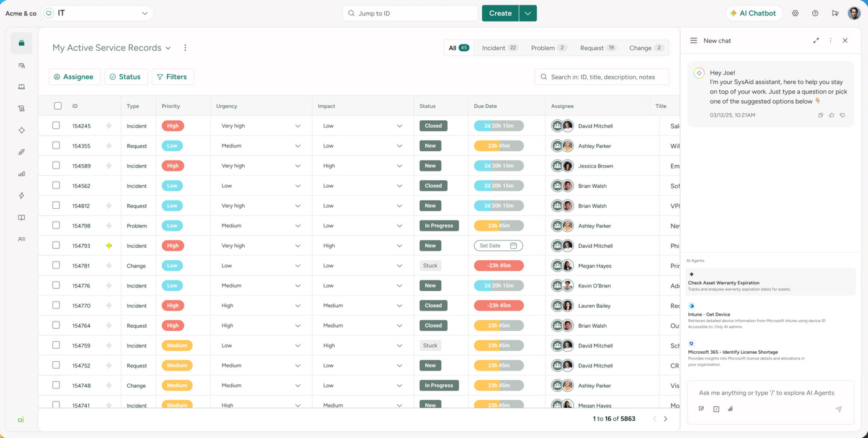Open the lightning bolt automations sidebar icon
The width and height of the screenshot is (868, 438).
pyautogui.click(x=22, y=196)
